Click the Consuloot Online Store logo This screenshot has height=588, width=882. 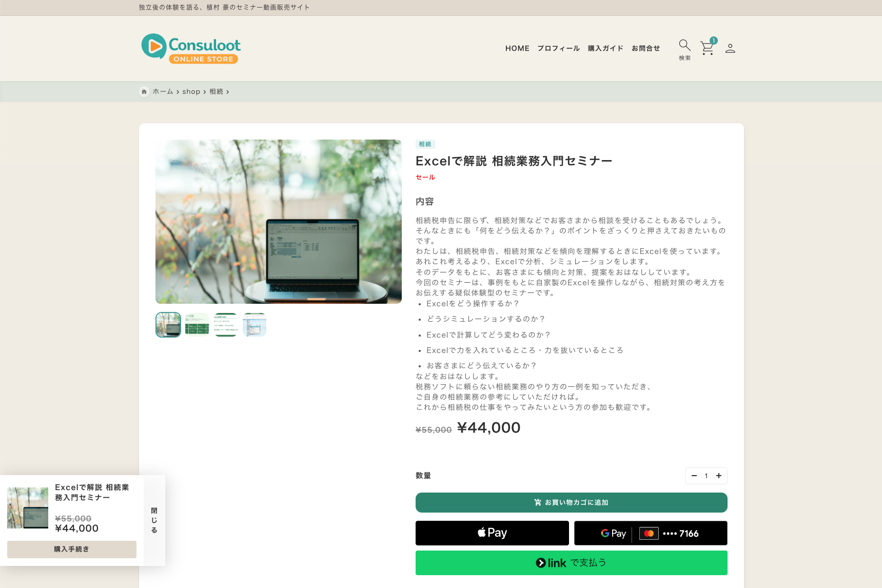click(x=191, y=49)
